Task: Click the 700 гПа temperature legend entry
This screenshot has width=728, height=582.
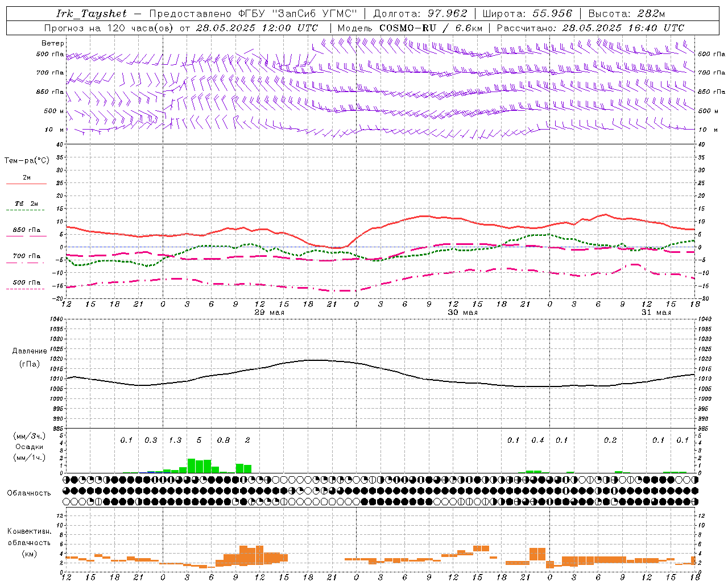Action: (27, 256)
